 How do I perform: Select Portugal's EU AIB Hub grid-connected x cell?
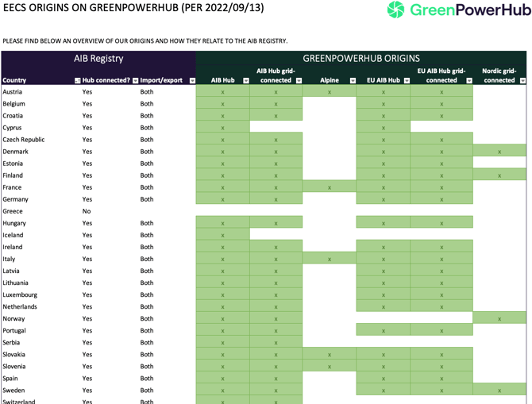coord(441,329)
